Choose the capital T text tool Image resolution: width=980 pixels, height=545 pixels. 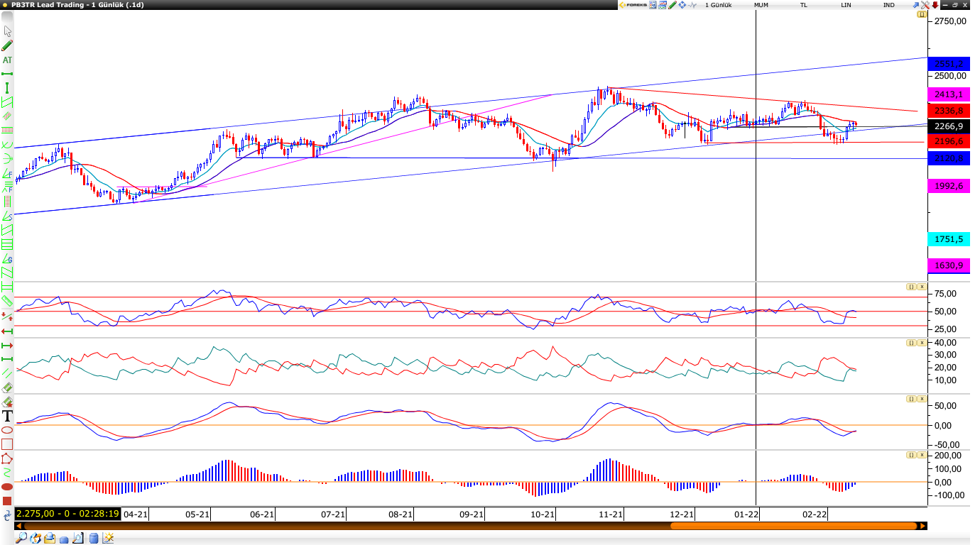(x=8, y=416)
